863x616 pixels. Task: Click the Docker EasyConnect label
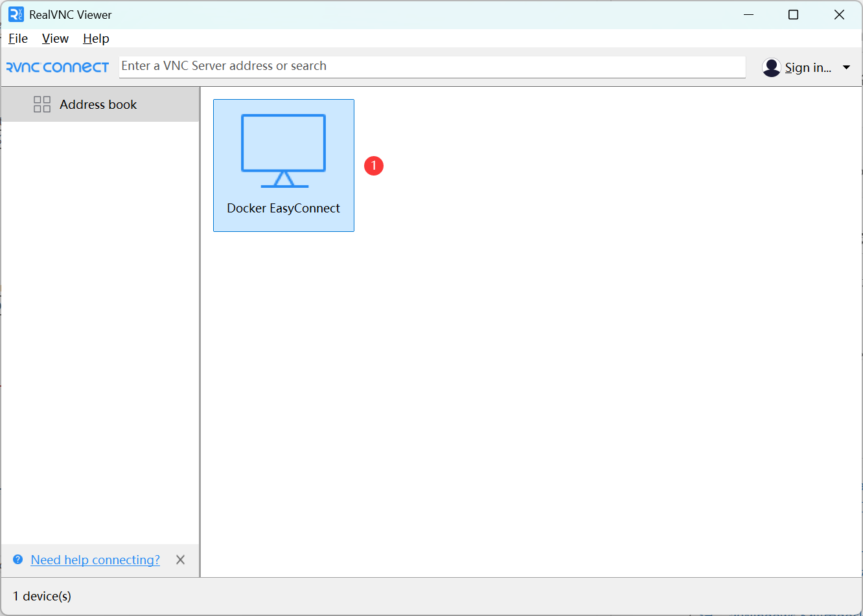coord(284,208)
